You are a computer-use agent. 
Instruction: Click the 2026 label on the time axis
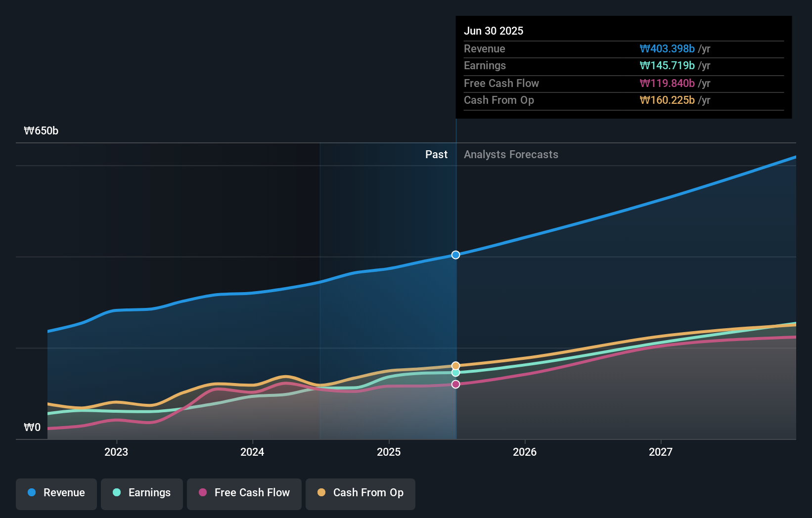tap(525, 452)
